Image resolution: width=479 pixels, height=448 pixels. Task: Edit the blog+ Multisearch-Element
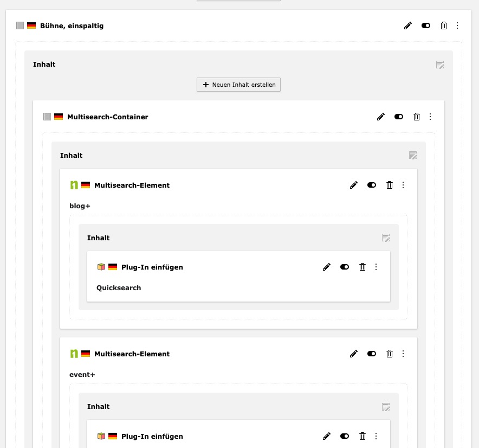353,185
